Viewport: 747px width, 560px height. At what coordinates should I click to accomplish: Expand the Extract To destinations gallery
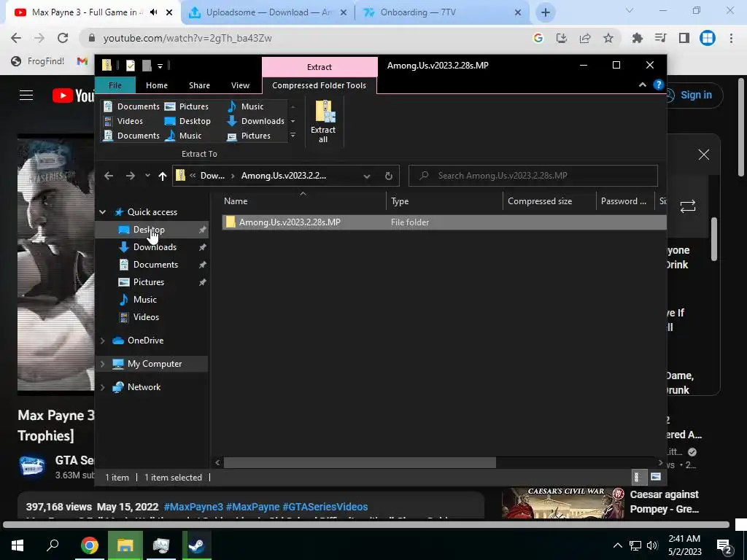[x=293, y=136]
